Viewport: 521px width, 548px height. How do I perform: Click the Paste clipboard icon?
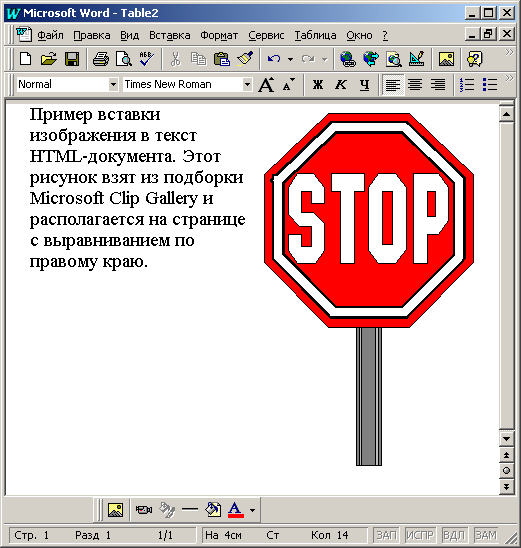click(222, 59)
